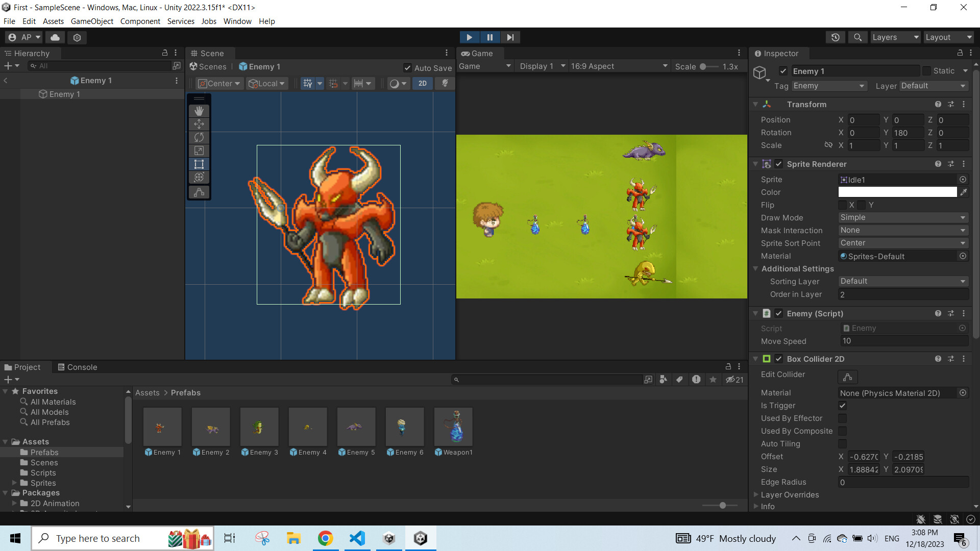Select the Move tool

199,124
